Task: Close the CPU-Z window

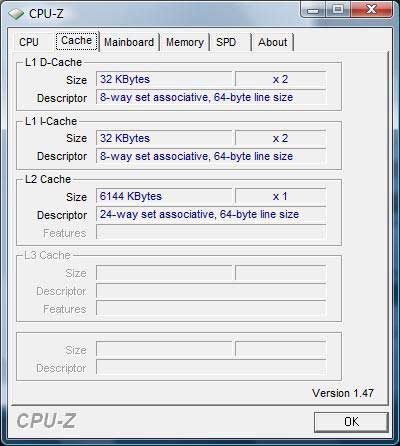Action: 371,10
